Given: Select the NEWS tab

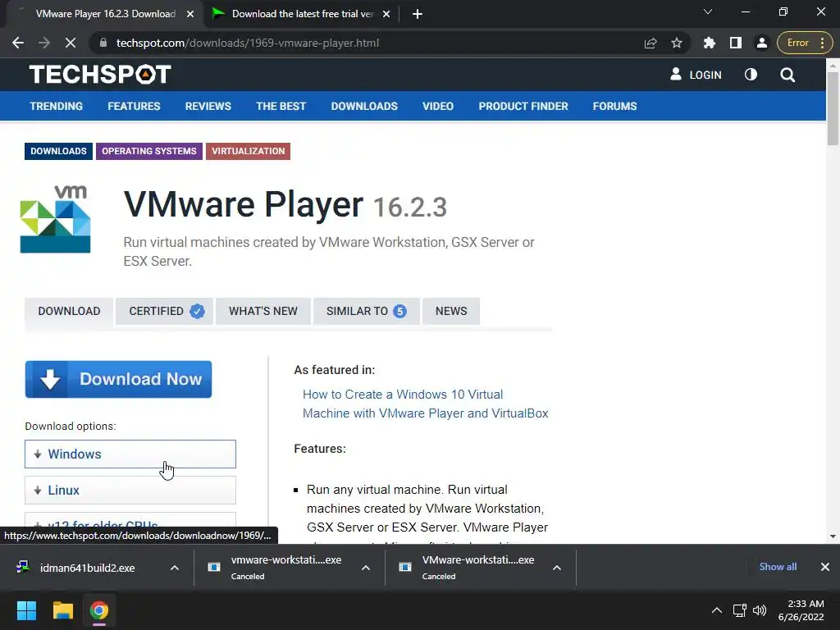Looking at the screenshot, I should point(451,311).
